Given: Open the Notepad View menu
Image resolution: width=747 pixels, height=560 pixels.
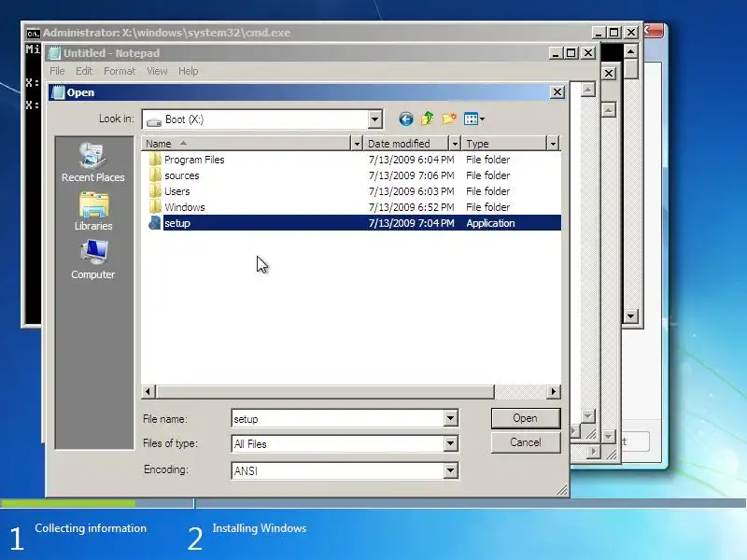Looking at the screenshot, I should 157,71.
